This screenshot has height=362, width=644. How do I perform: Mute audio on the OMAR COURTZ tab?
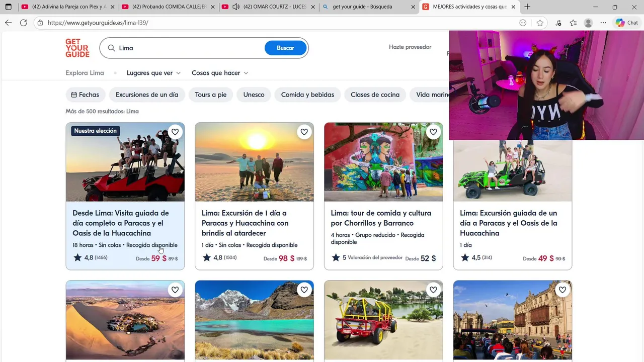tap(236, 7)
